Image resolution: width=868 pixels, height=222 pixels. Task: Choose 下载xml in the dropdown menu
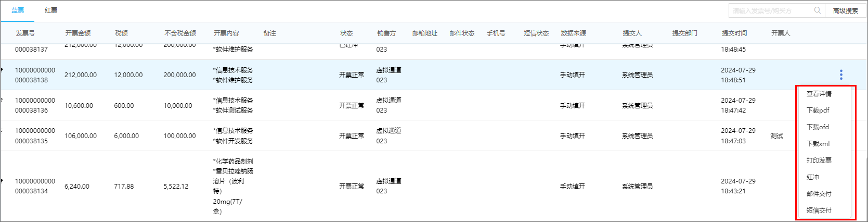818,144
